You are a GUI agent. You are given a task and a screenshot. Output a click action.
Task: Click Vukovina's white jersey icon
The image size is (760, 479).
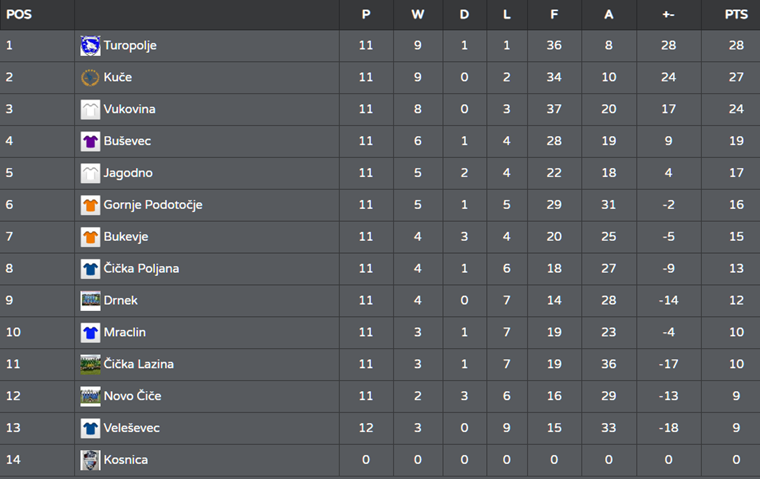(x=90, y=110)
